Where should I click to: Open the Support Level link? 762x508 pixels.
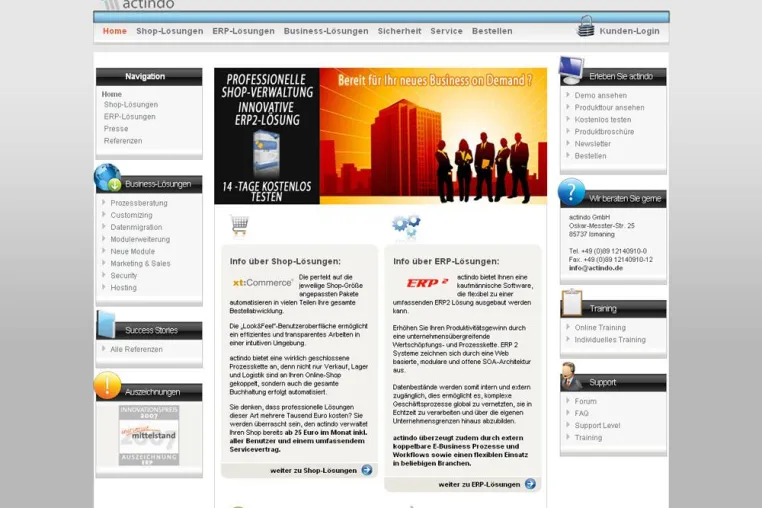click(597, 426)
